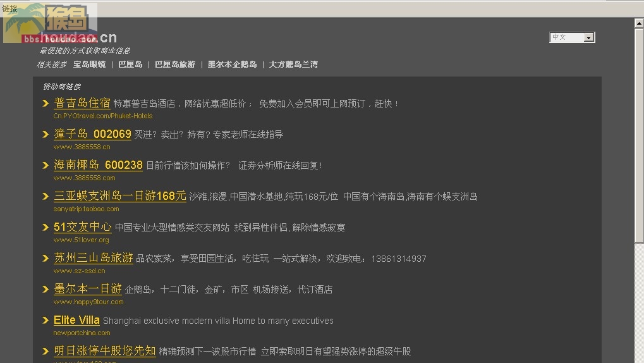The height and width of the screenshot is (363, 644).
Task: Click text 精确预测下一波股市行情
Action: coord(207,352)
